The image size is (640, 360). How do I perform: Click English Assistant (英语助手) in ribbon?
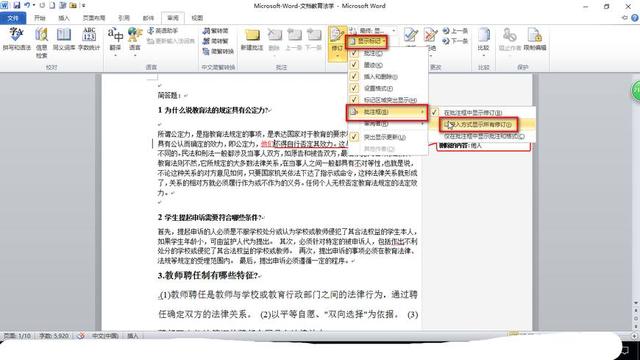[x=163, y=31]
